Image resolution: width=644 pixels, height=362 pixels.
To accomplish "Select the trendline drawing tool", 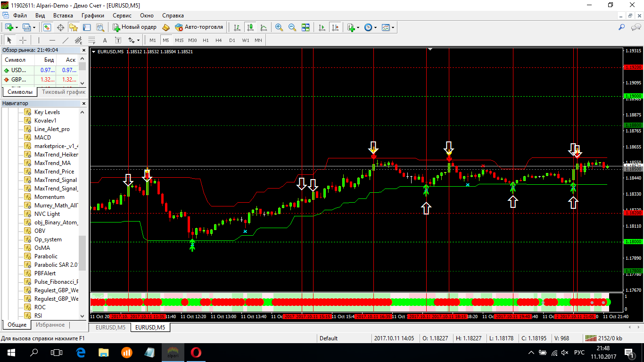I will 66,40.
